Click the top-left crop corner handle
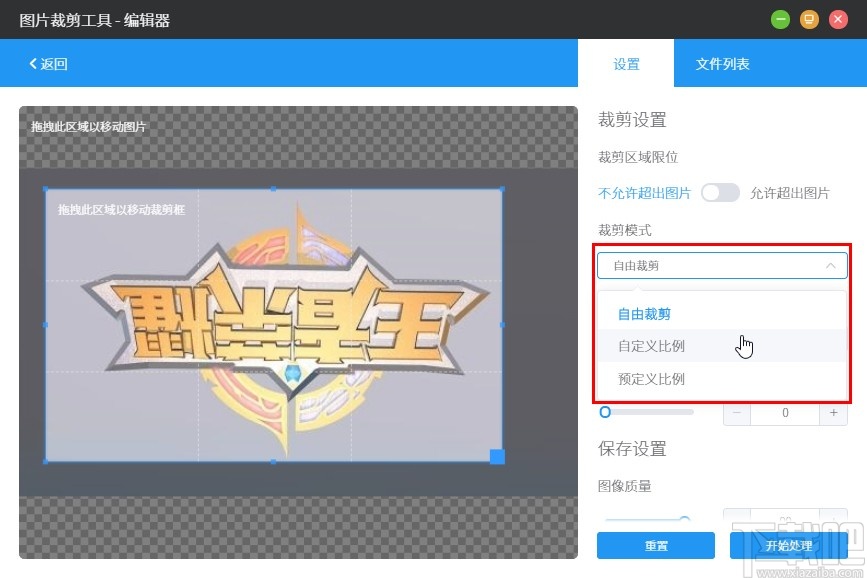The height and width of the screenshot is (578, 867). coord(45,189)
